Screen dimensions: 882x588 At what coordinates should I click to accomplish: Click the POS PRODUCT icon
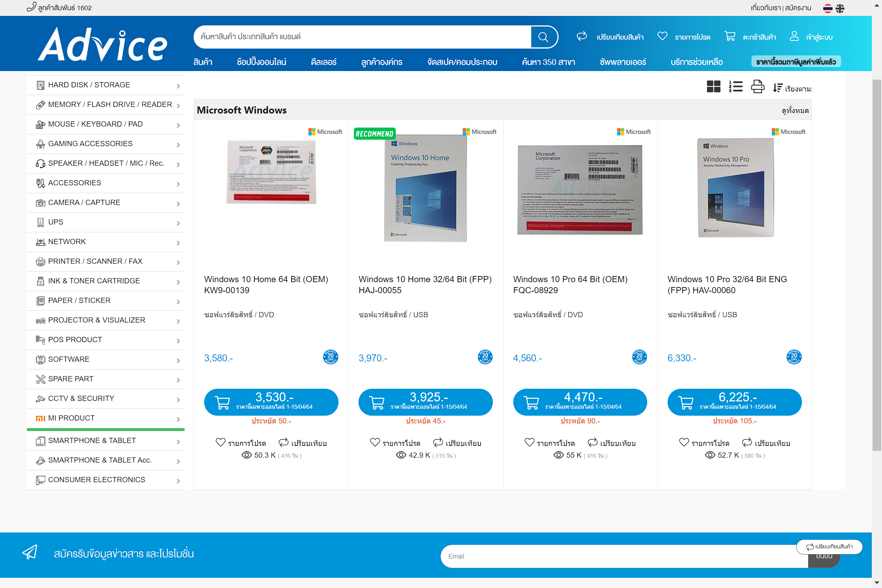[x=40, y=340]
